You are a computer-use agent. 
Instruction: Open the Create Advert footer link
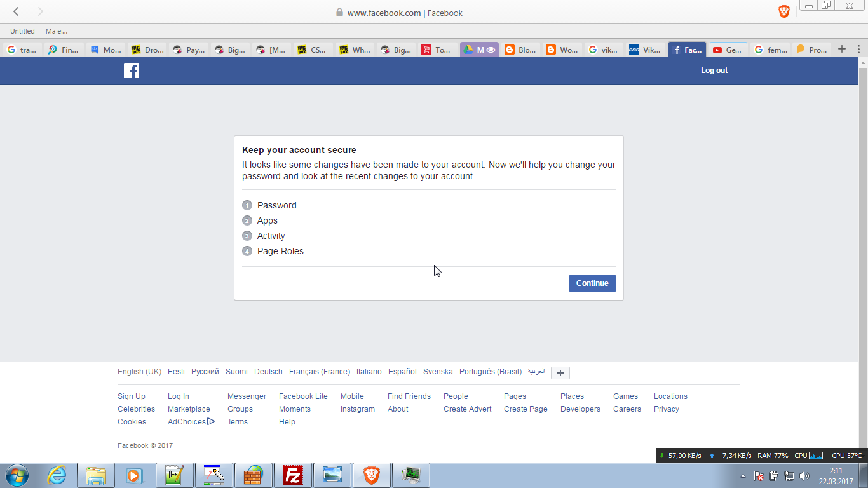click(468, 409)
